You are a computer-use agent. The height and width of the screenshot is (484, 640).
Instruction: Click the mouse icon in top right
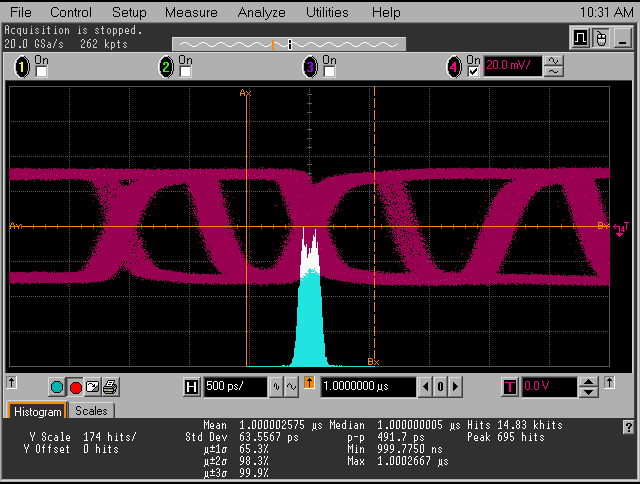click(x=601, y=38)
